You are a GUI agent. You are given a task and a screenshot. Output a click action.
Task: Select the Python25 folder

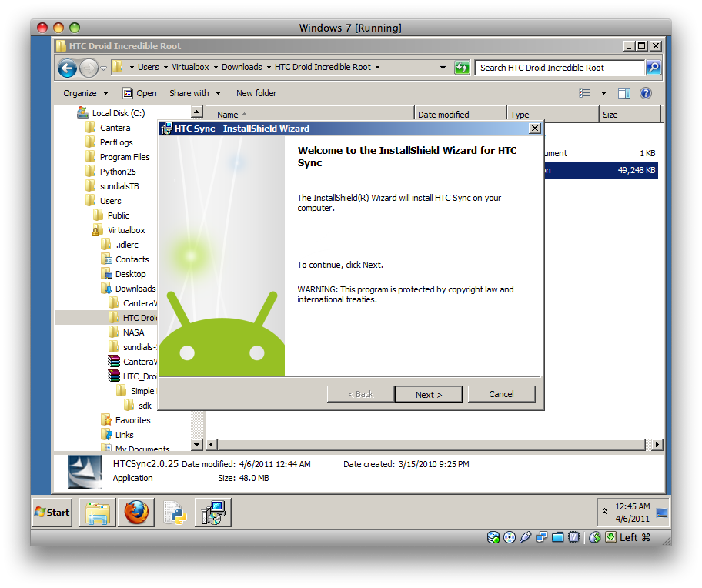(x=111, y=172)
